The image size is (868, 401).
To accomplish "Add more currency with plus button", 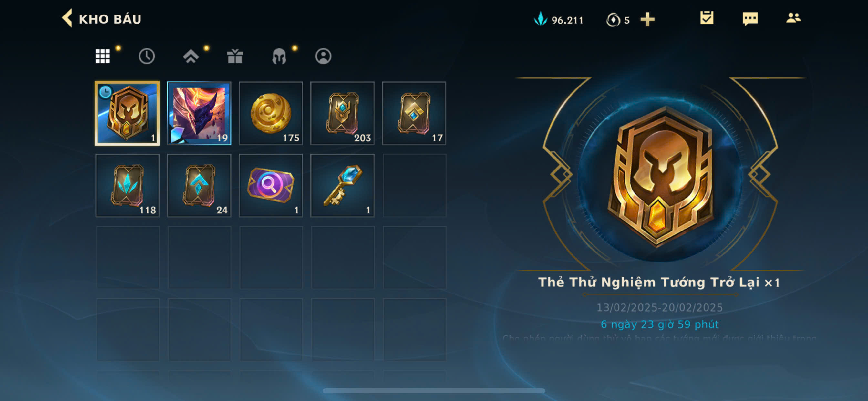I will coord(647,20).
